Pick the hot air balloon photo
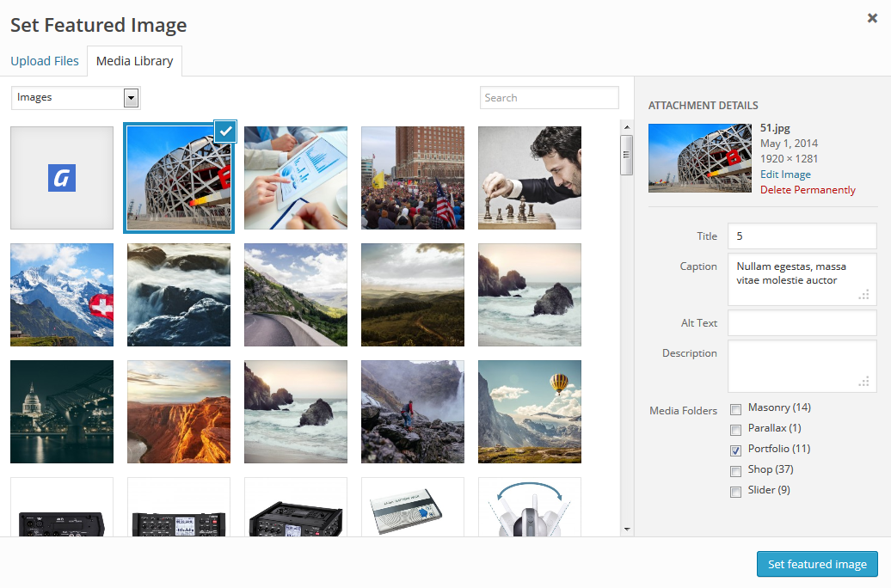The image size is (891, 588). (x=530, y=412)
